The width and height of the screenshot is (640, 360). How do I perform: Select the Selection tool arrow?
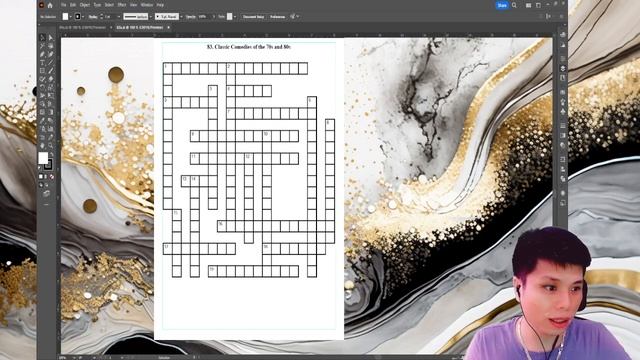[x=42, y=38]
